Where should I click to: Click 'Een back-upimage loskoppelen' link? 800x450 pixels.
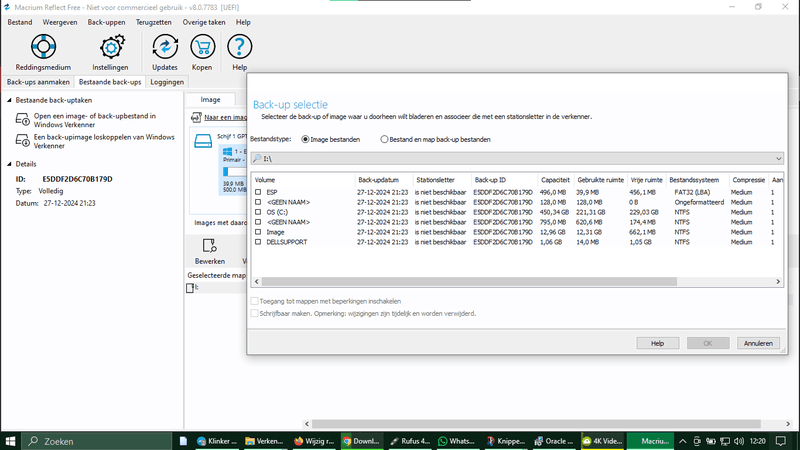pos(104,141)
